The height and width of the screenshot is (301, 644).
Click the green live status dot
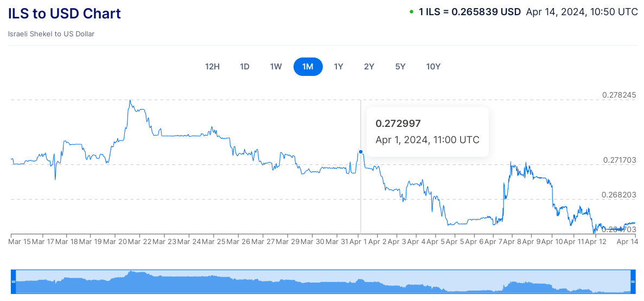tap(412, 12)
